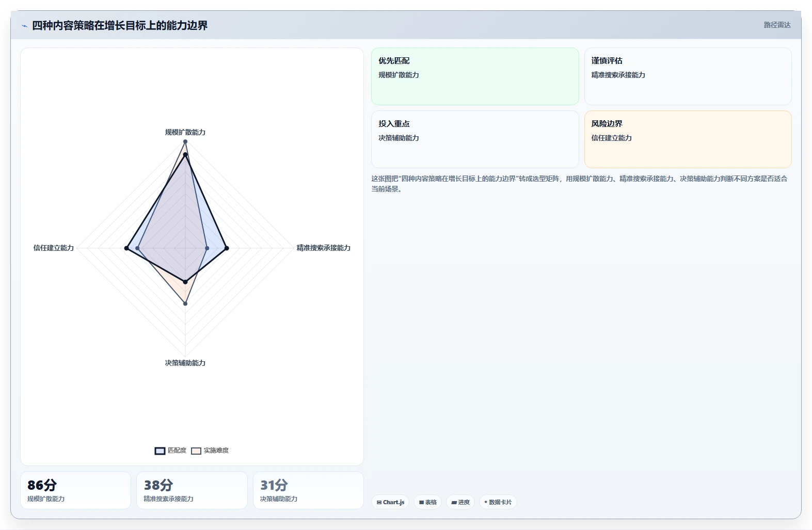Image resolution: width=812 pixels, height=530 pixels.
Task: Click the 匹配度 point on 精准搜索承接能力 axis
Action: tap(227, 248)
